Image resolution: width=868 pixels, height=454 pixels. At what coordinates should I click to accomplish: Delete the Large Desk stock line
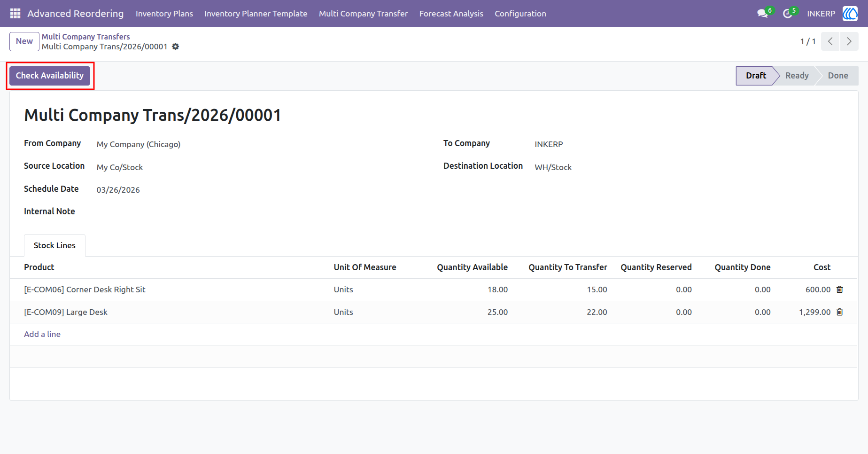(x=840, y=312)
